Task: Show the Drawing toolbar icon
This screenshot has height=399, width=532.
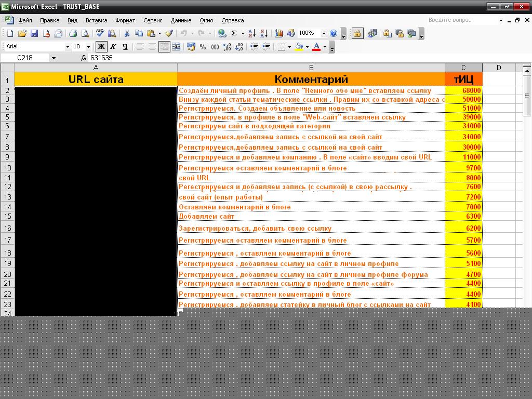Action: (x=291, y=33)
